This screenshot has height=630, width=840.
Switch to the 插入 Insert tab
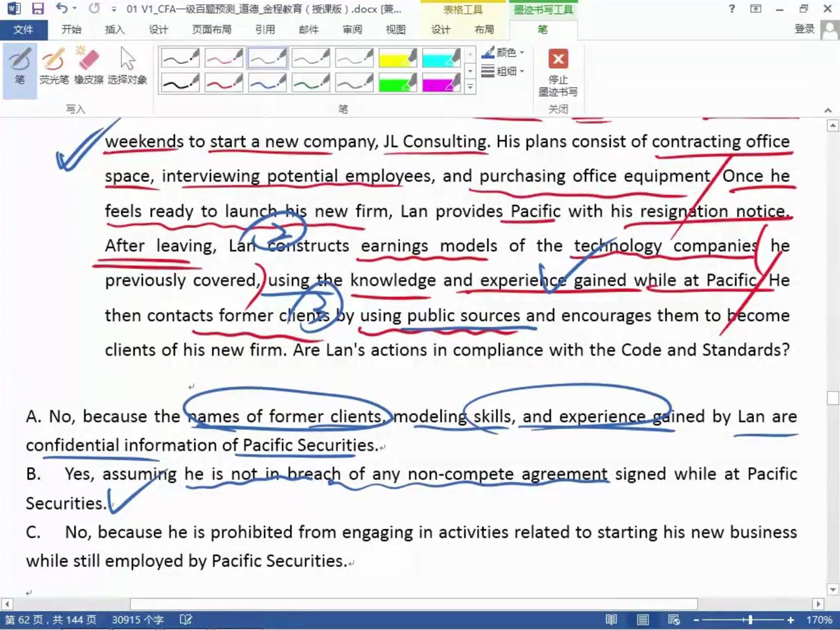click(114, 30)
